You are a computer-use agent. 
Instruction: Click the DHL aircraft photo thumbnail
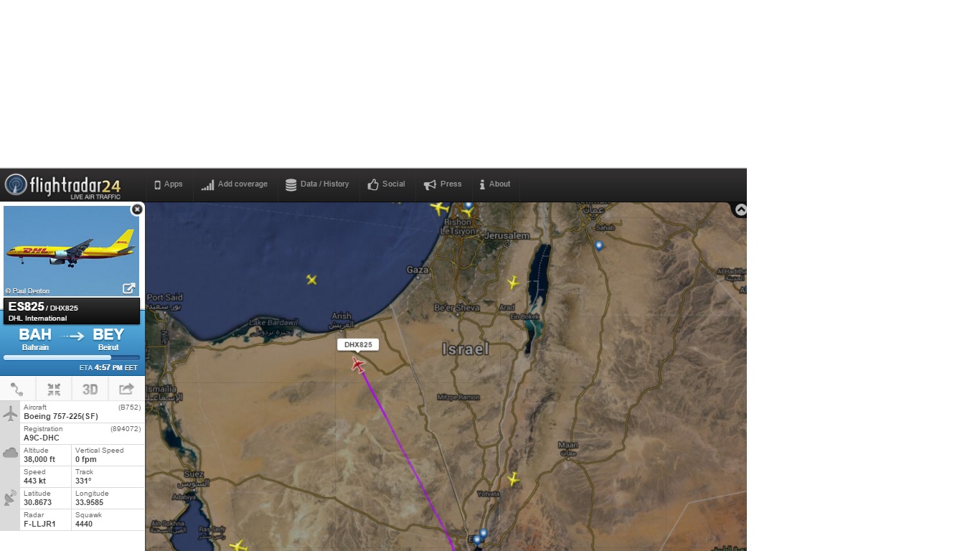click(x=70, y=250)
